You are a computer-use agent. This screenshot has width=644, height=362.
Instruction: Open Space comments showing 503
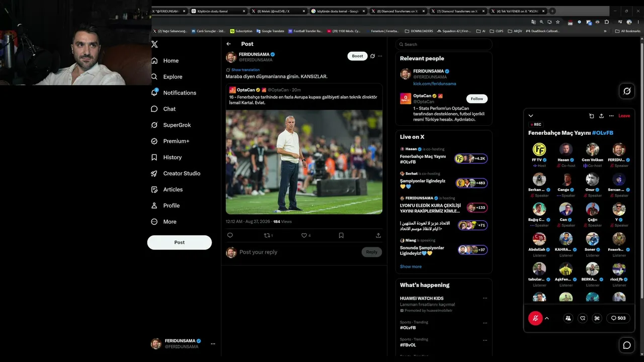pos(618,318)
